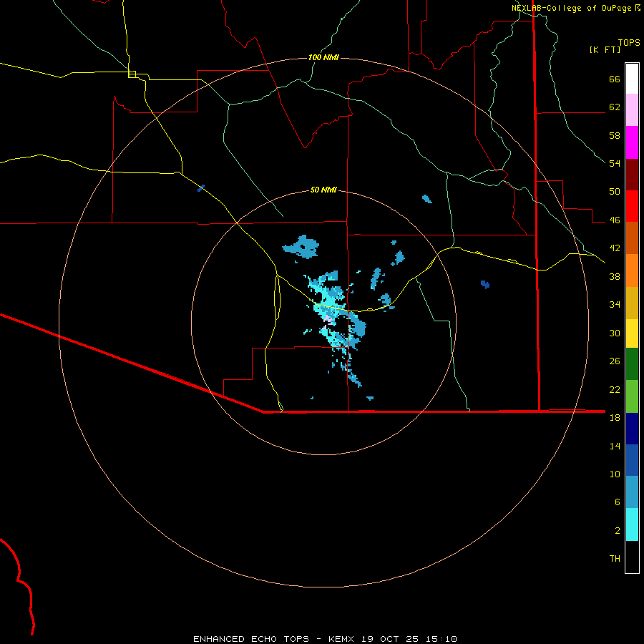Click the legend value '38'
The image size is (644, 644).
615,276
